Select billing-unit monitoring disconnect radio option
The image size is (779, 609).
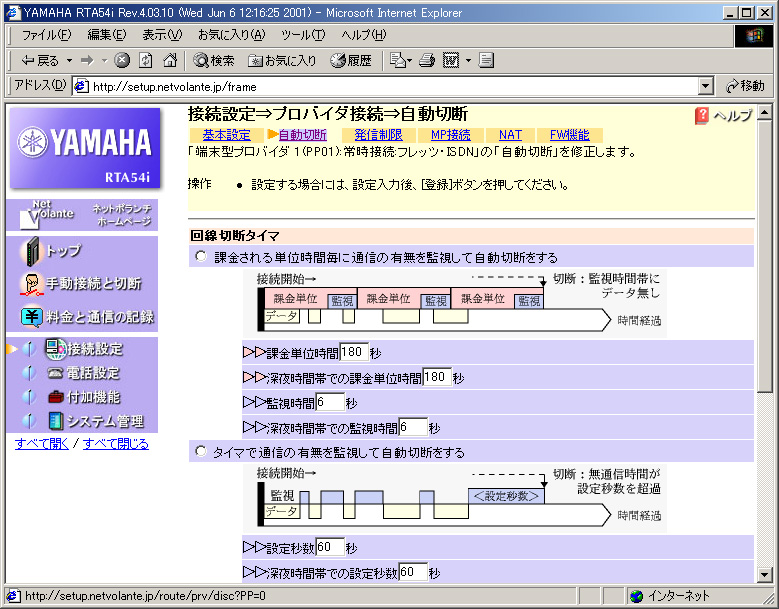click(200, 257)
